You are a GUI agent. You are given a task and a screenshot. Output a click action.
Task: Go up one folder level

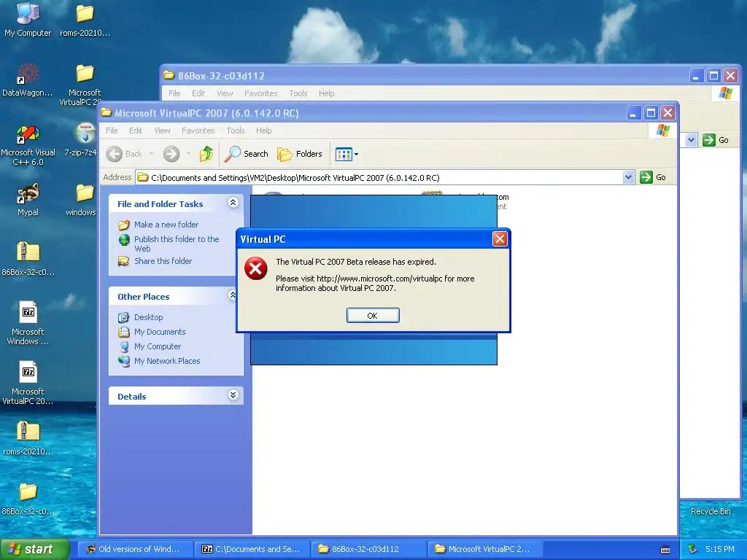(206, 154)
